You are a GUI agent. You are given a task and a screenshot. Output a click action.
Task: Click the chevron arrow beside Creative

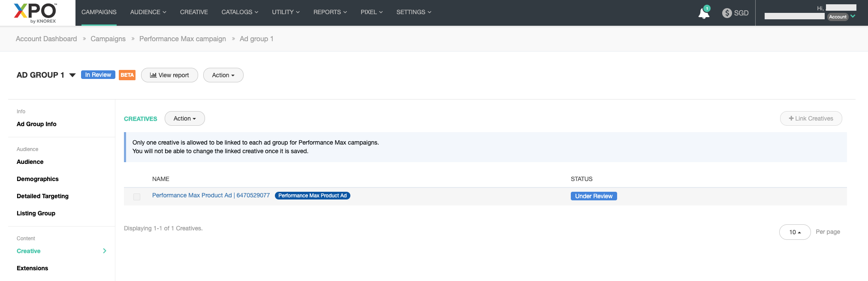coord(105,251)
